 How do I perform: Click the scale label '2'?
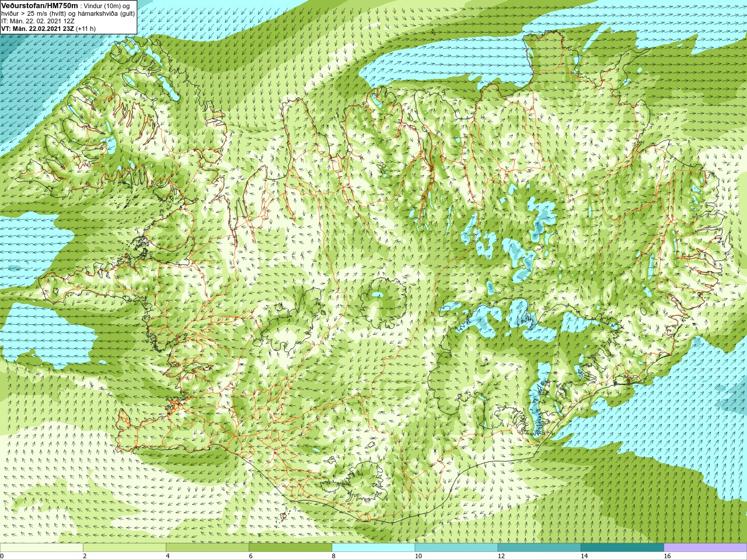[85, 556]
